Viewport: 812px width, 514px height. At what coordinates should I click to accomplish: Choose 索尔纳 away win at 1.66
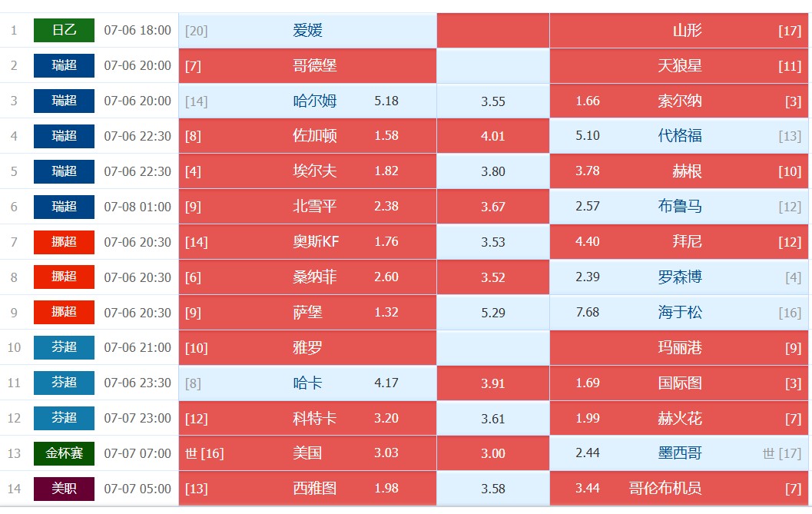click(679, 101)
